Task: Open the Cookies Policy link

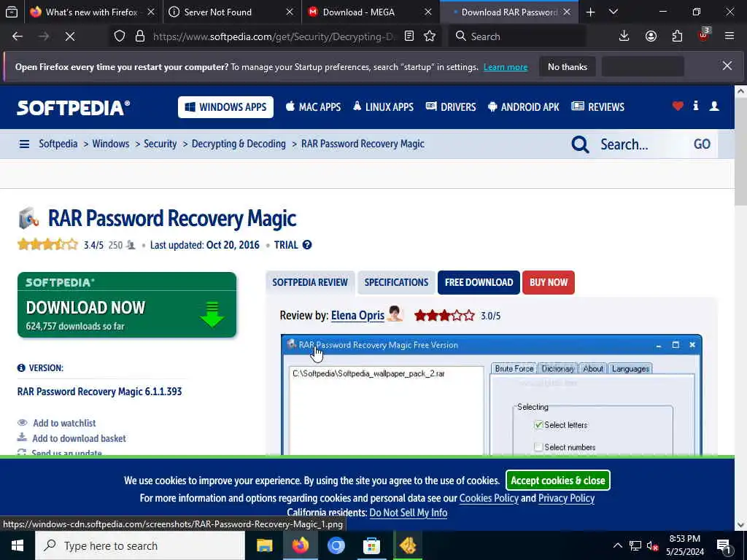Action: pos(489,498)
